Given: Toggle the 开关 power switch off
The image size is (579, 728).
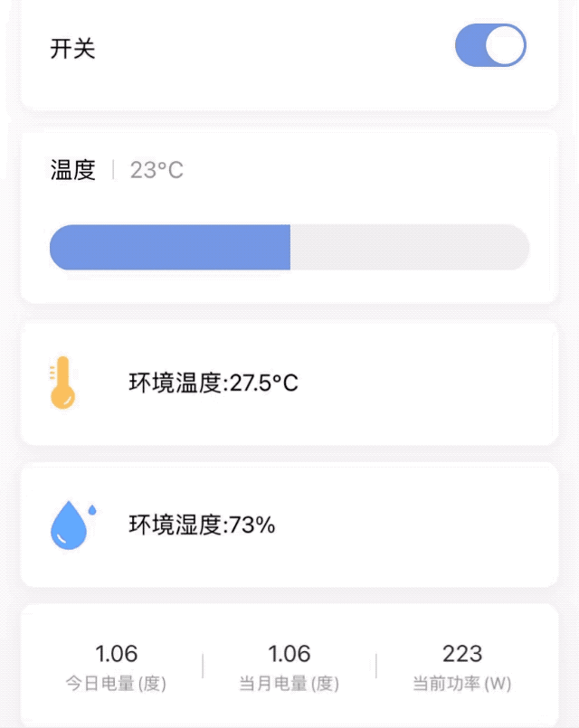Looking at the screenshot, I should (489, 46).
